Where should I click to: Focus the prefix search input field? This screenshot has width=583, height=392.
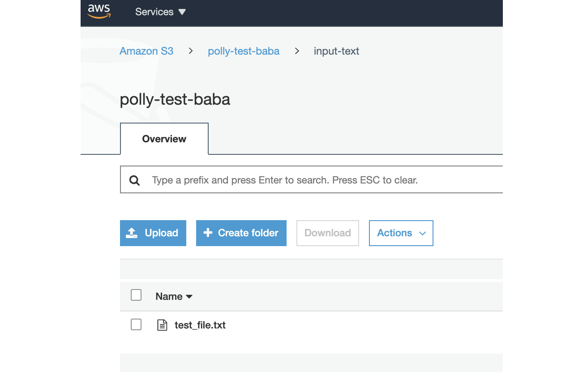point(312,180)
